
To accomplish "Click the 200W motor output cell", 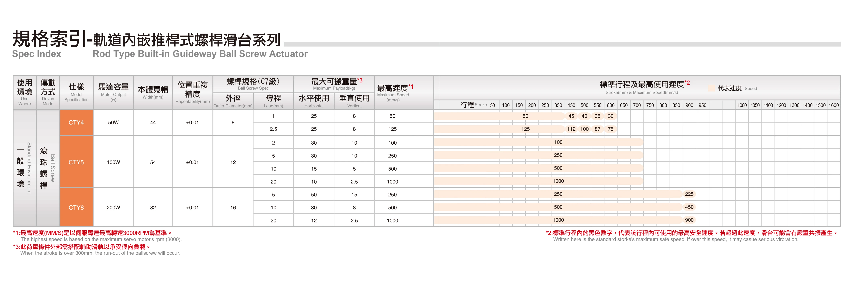I will point(113,208).
